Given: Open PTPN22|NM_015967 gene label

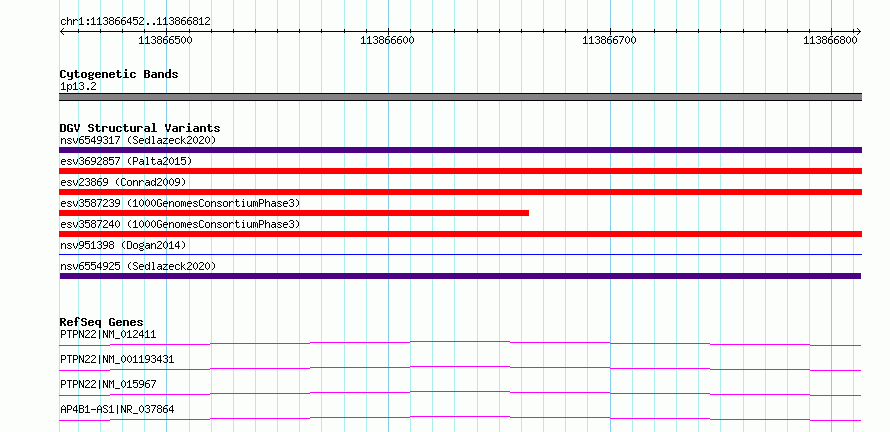Looking at the screenshot, I should (x=108, y=384).
